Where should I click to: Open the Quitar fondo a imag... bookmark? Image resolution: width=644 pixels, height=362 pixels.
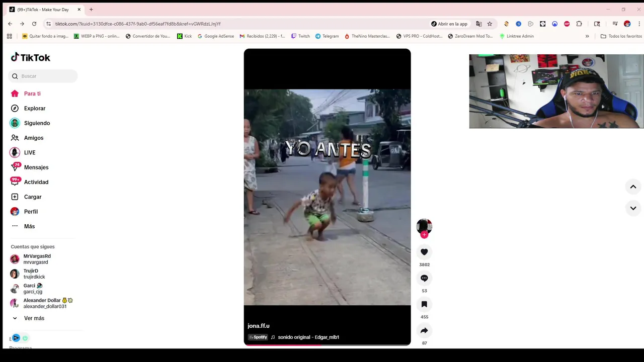click(45, 36)
